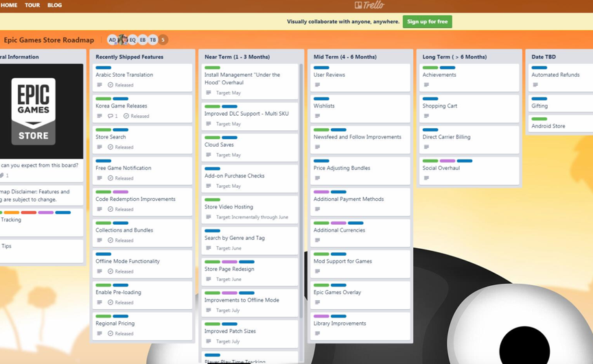Viewport: 593px width, 364px height.
Task: Click the Near Term (1 - 3 Months) list header
Action: tap(237, 57)
